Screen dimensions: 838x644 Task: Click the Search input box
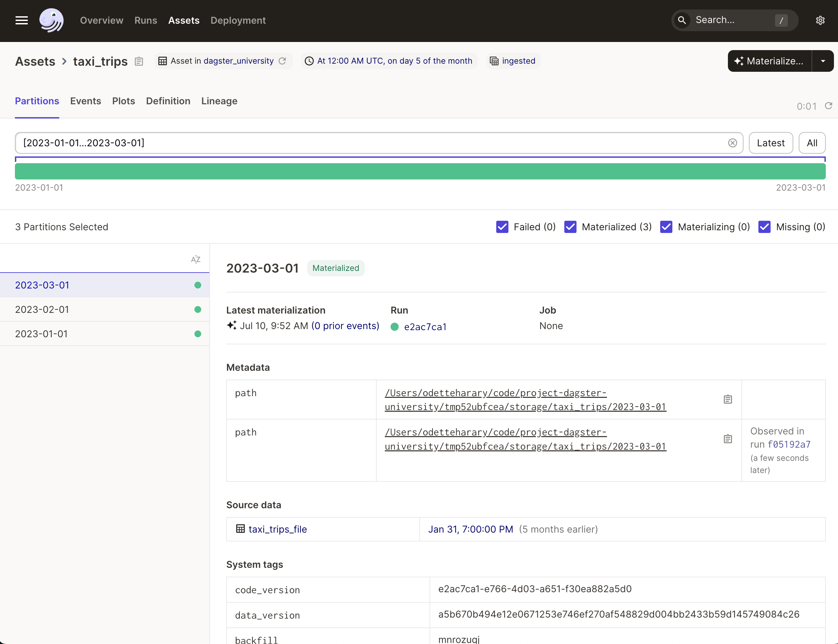tap(734, 20)
